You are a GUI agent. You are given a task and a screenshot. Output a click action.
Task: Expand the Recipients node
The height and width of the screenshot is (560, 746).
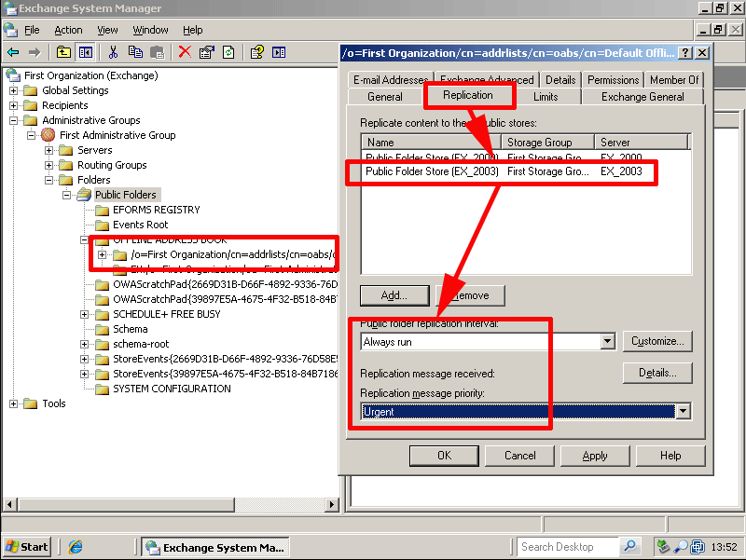point(13,105)
